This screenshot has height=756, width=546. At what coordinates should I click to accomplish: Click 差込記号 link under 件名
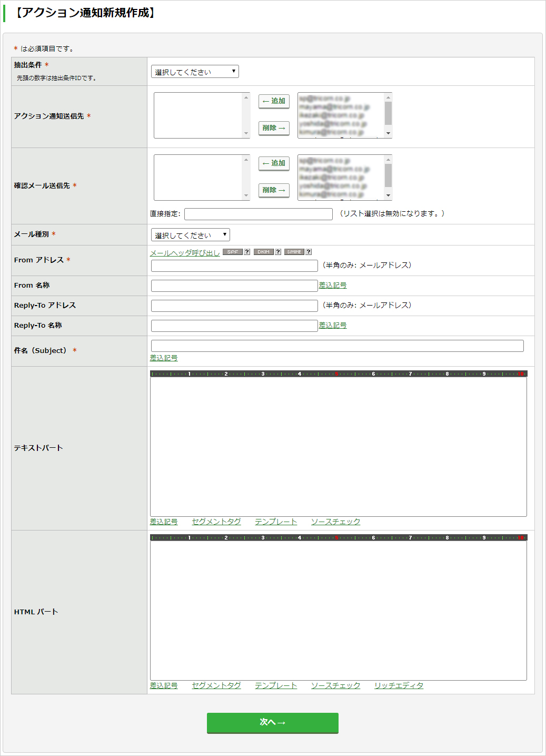(164, 358)
